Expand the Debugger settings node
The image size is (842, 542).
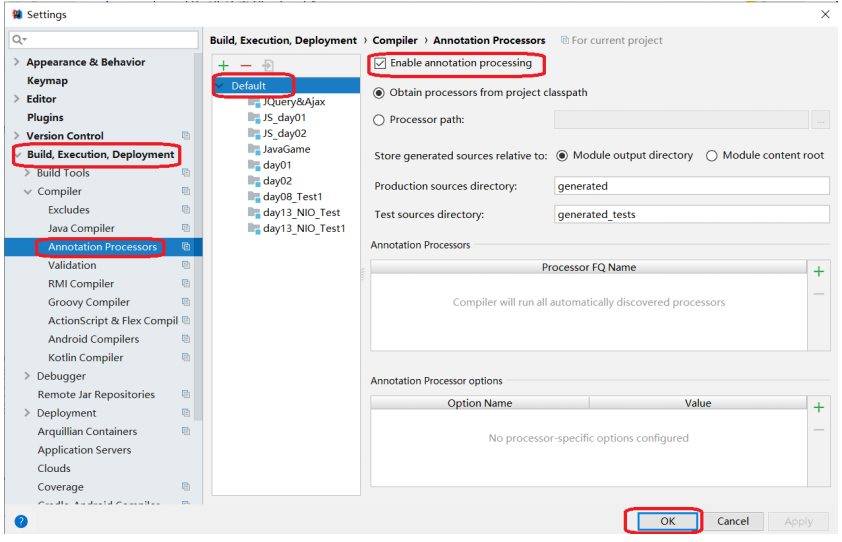pyautogui.click(x=27, y=376)
